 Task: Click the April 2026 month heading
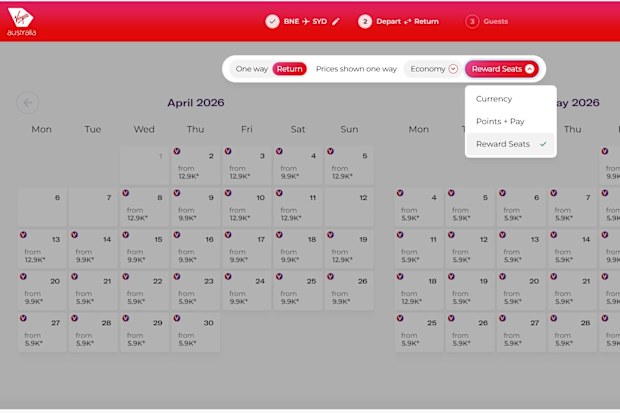196,103
